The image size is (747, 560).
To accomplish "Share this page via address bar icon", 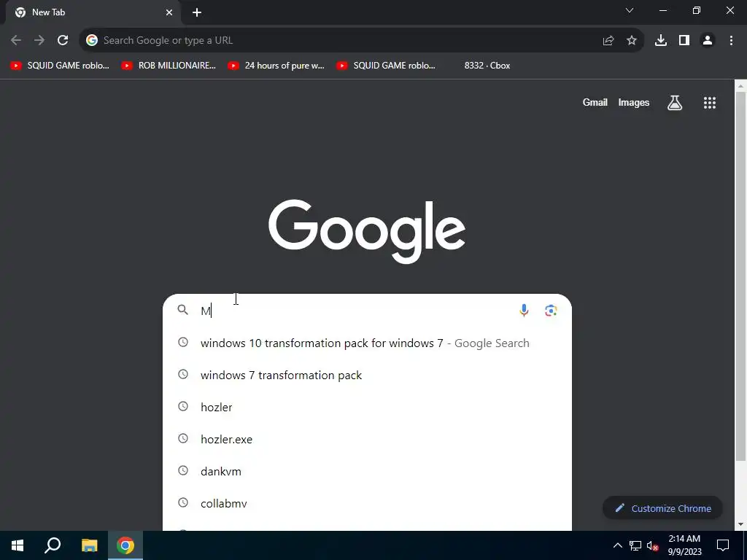I will 608,41.
